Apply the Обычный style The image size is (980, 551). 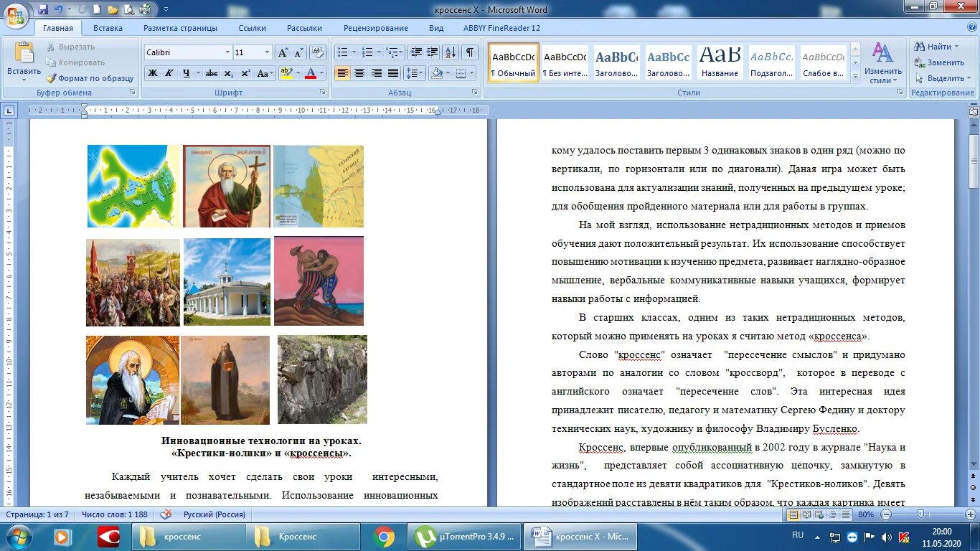point(513,62)
